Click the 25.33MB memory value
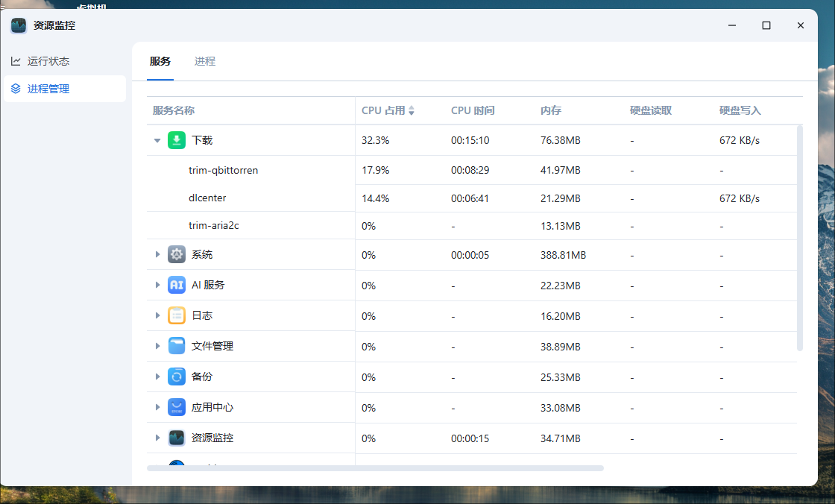Screen dimensions: 835x504 [x=560, y=377]
